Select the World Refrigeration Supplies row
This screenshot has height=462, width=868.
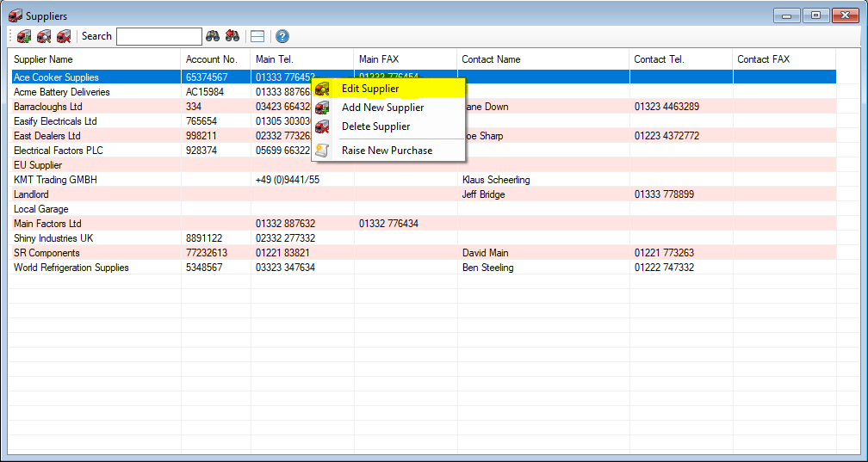71,268
